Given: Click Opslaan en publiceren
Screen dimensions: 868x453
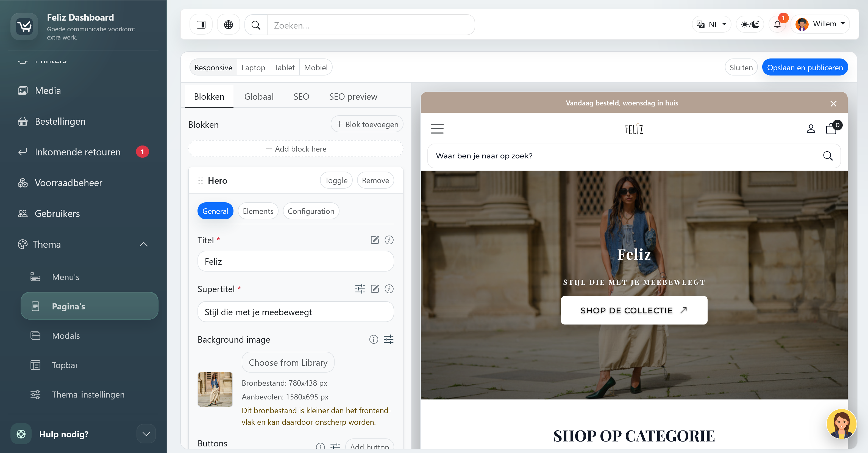Looking at the screenshot, I should click(805, 67).
